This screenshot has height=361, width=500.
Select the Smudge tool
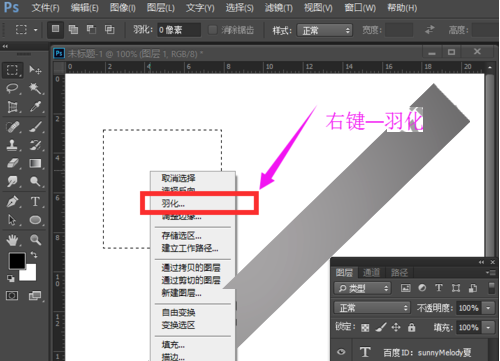pyautogui.click(x=13, y=181)
